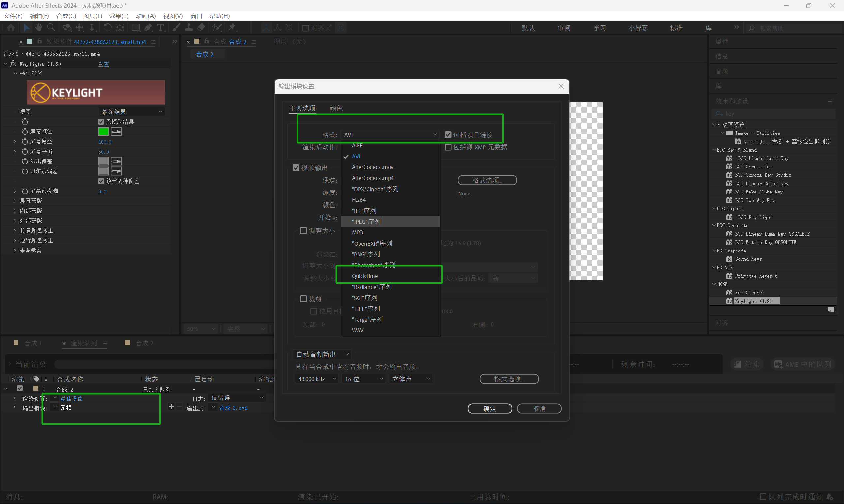Select the Eraser tool
Screen dimensions: 844x504
click(201, 27)
